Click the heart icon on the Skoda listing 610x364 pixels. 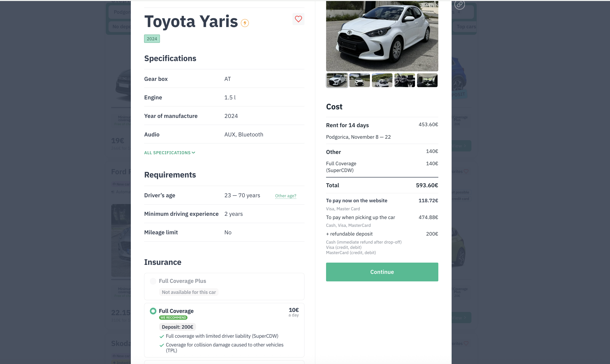click(x=466, y=343)
